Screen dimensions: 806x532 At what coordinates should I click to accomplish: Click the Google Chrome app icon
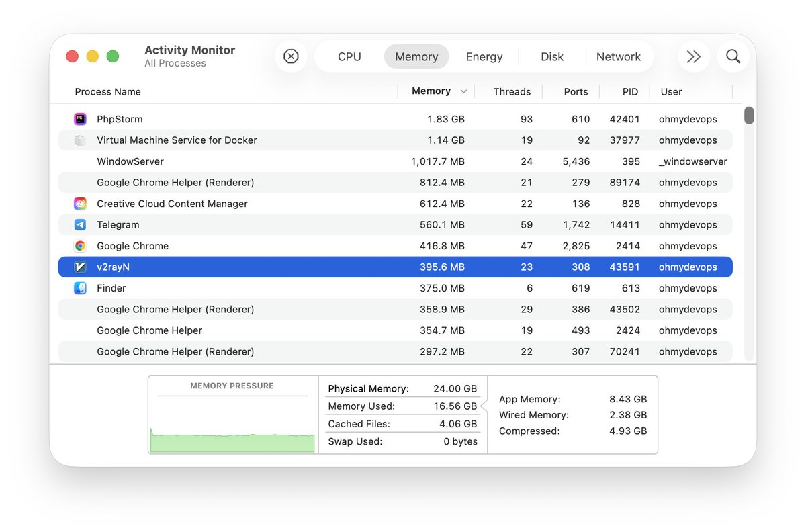80,246
